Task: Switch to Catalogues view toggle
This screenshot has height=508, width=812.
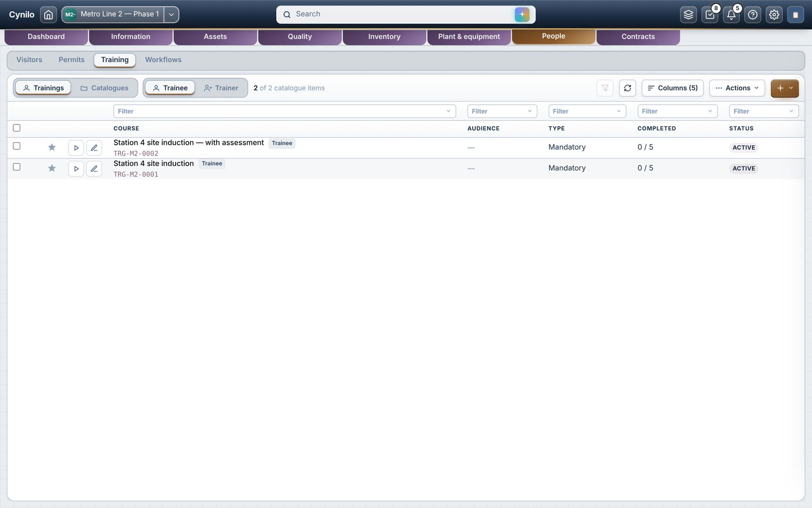Action: click(x=105, y=88)
